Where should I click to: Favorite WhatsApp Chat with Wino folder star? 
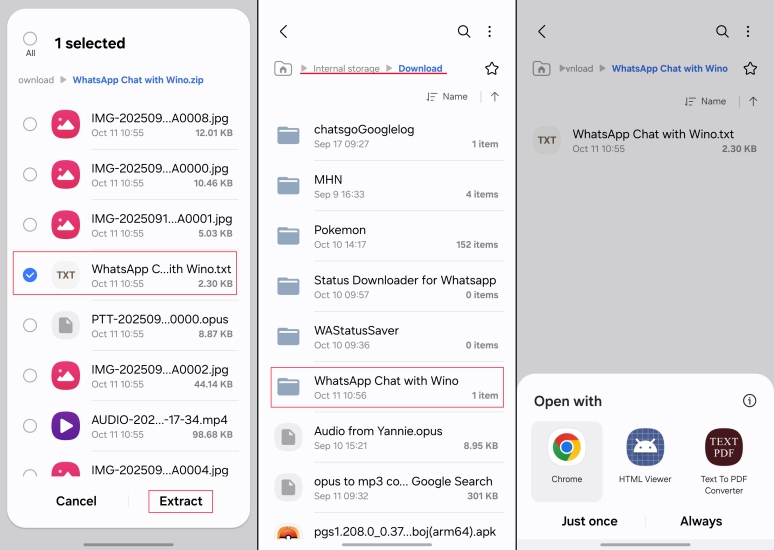coord(750,68)
